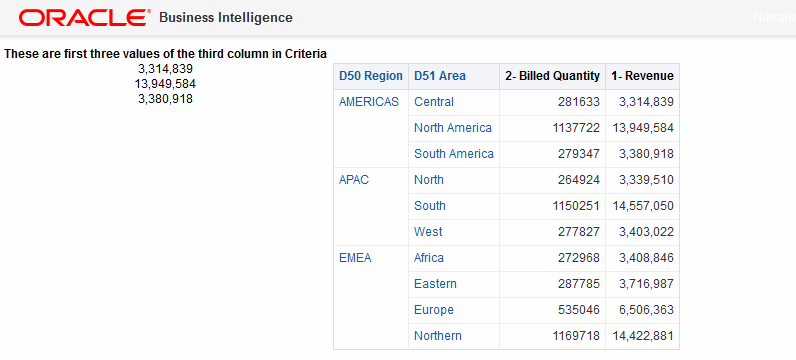Click the Eastern area link

[435, 284]
